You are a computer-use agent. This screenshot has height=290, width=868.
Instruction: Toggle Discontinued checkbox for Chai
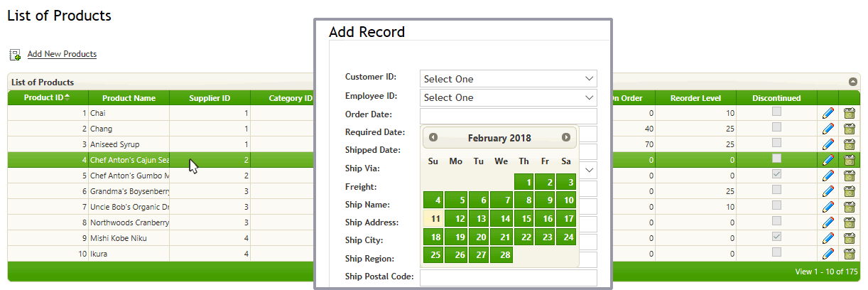coord(776,111)
